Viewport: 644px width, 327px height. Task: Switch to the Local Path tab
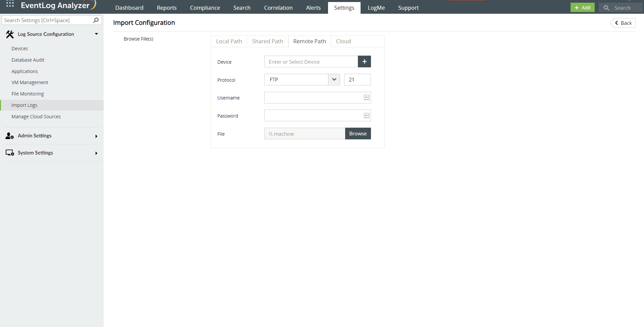click(x=229, y=41)
